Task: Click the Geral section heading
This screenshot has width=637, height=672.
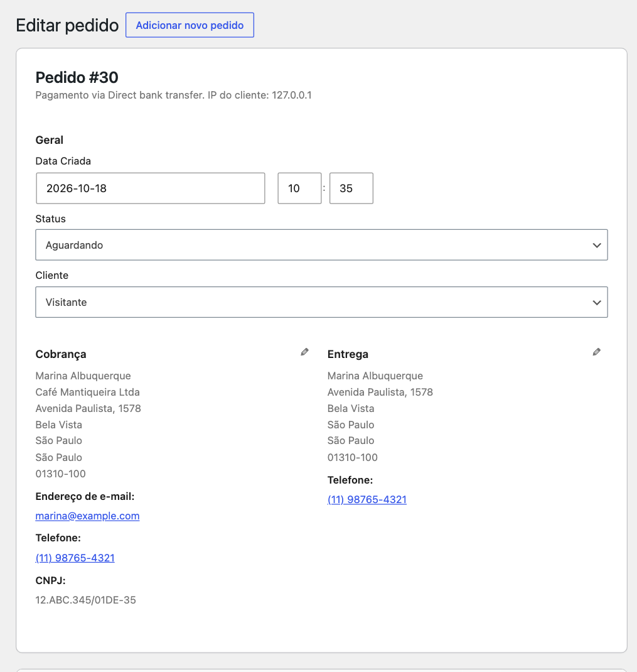Action: (x=49, y=140)
